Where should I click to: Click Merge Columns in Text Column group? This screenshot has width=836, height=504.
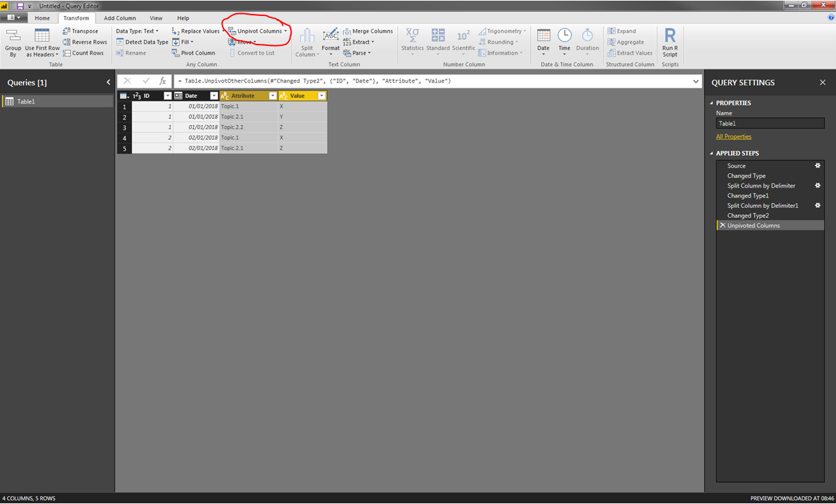pyautogui.click(x=368, y=31)
